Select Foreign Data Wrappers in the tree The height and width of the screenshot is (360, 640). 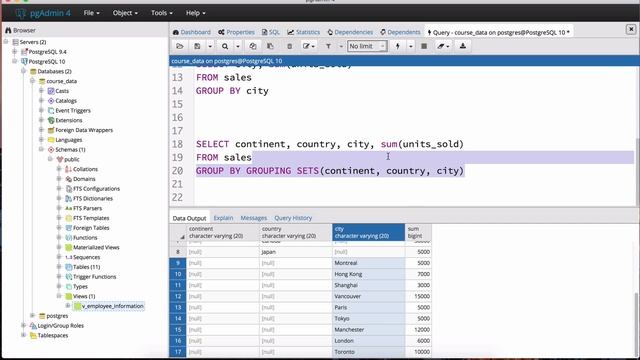(84, 130)
